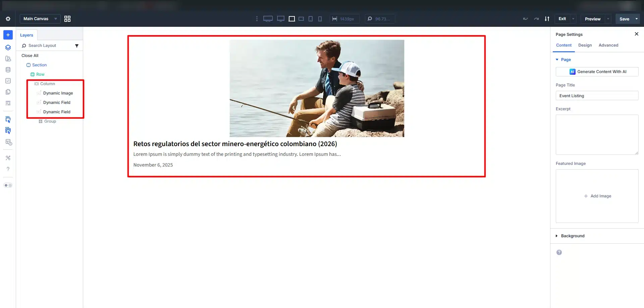Open help for Page Settings
Screen dimensions: 644x308
tap(559, 252)
